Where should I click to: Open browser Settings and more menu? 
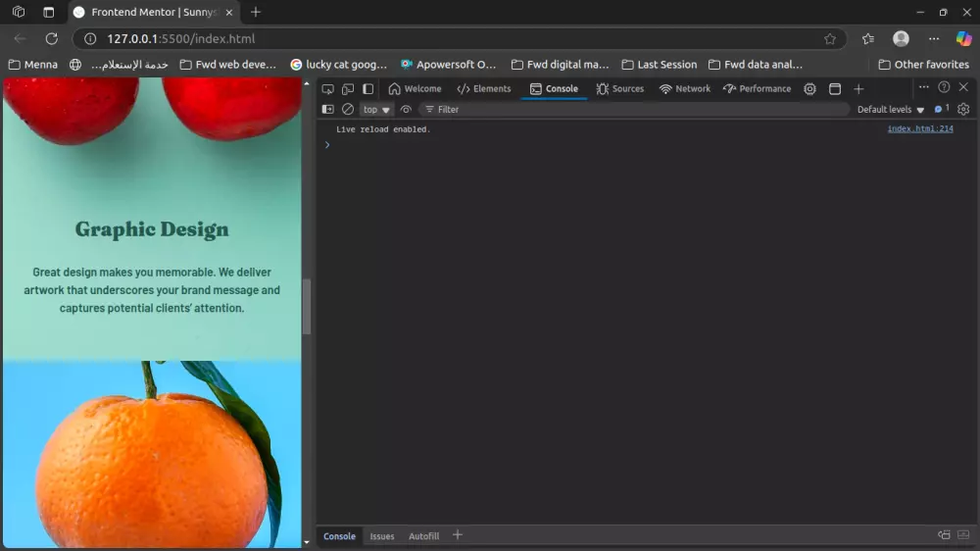(x=934, y=39)
